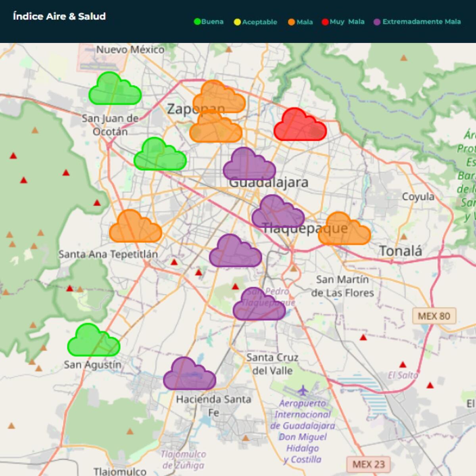Click the red color dot beside Muy Mala
476x476 pixels.
324,22
